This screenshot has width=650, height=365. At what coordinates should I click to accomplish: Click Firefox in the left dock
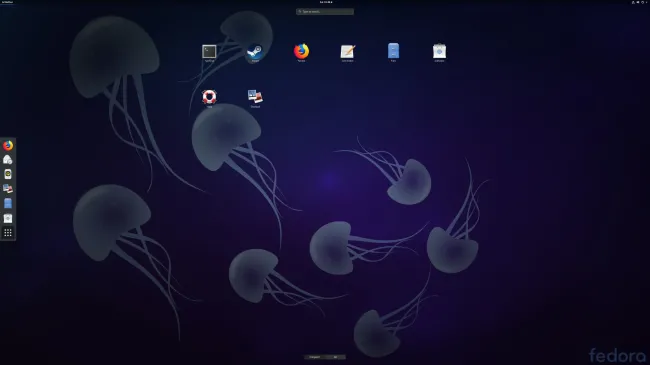tap(8, 145)
